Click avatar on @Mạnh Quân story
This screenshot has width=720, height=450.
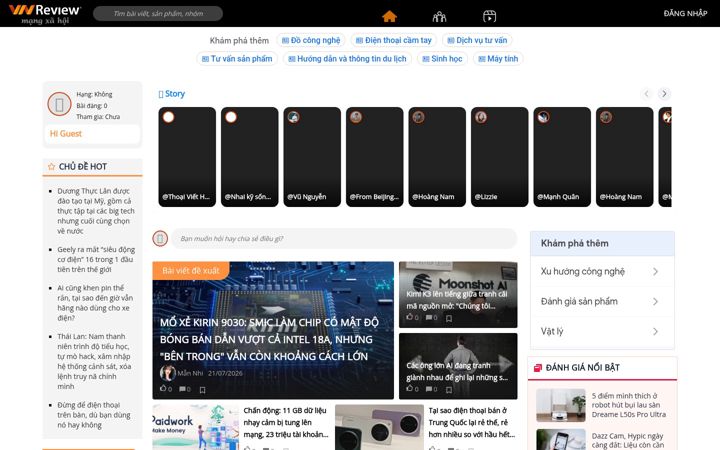[x=543, y=117]
